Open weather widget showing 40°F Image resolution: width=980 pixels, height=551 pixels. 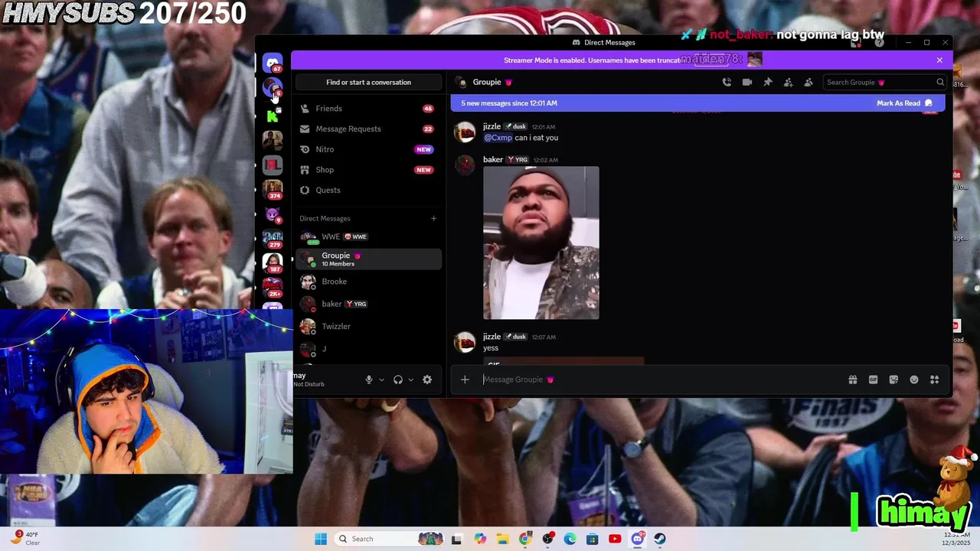tap(27, 539)
